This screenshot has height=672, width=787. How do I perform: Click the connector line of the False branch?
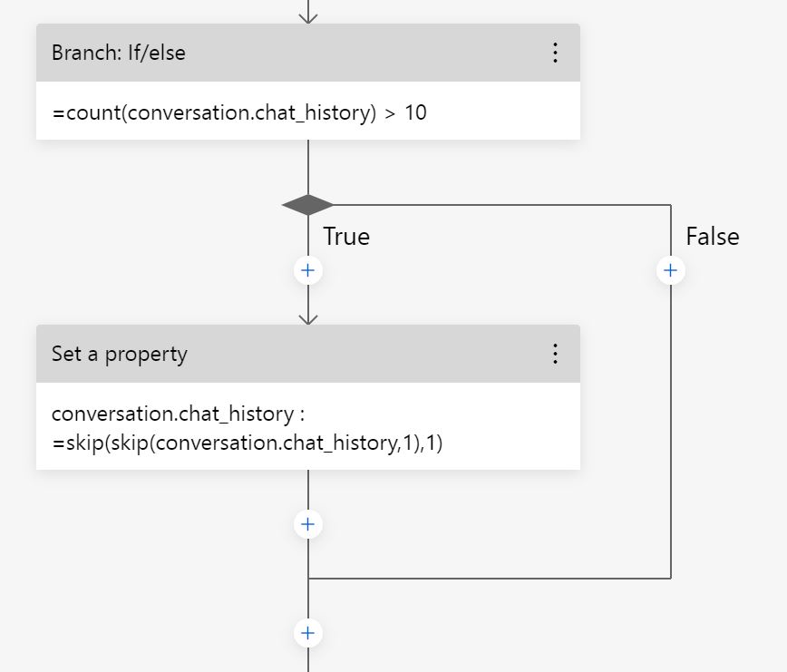coord(670,408)
